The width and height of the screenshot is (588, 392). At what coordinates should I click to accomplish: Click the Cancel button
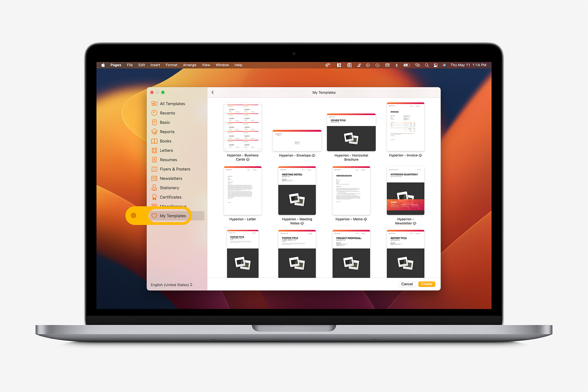point(406,284)
